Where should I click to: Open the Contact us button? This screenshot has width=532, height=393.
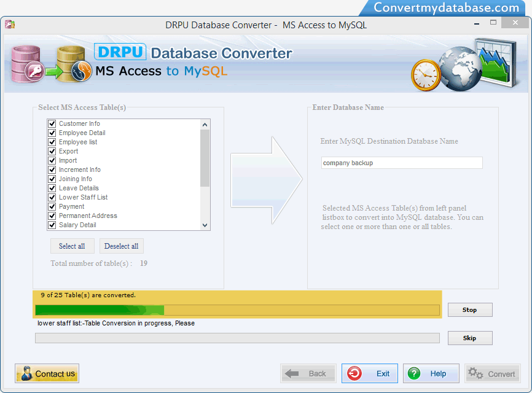pyautogui.click(x=47, y=373)
